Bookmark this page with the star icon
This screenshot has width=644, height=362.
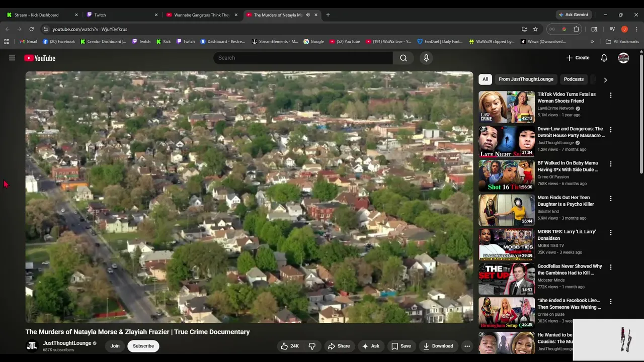(535, 29)
